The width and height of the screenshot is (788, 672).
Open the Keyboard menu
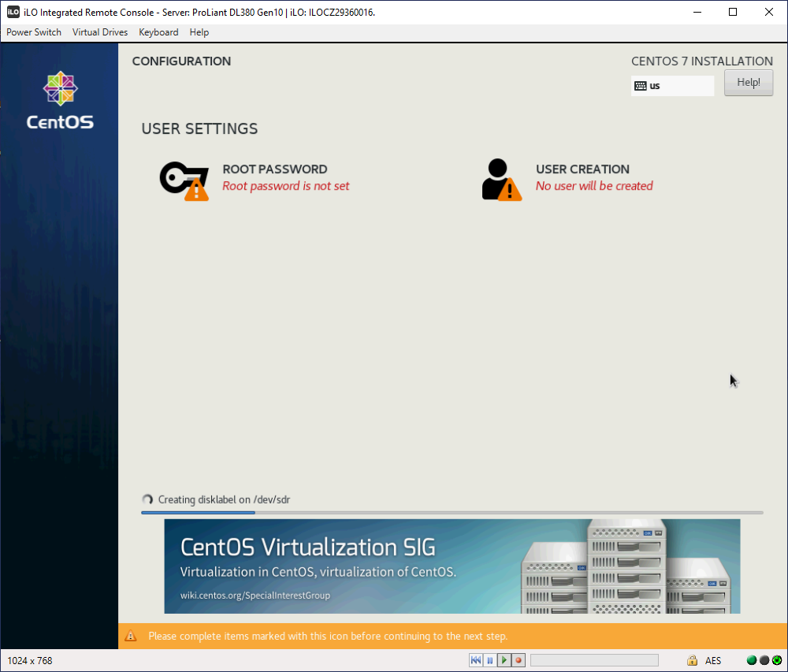click(158, 32)
